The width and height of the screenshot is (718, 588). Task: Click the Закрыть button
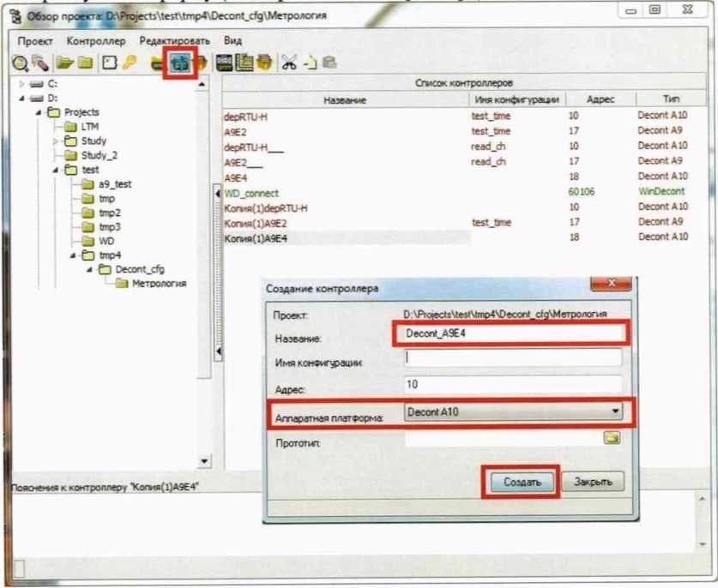[593, 482]
